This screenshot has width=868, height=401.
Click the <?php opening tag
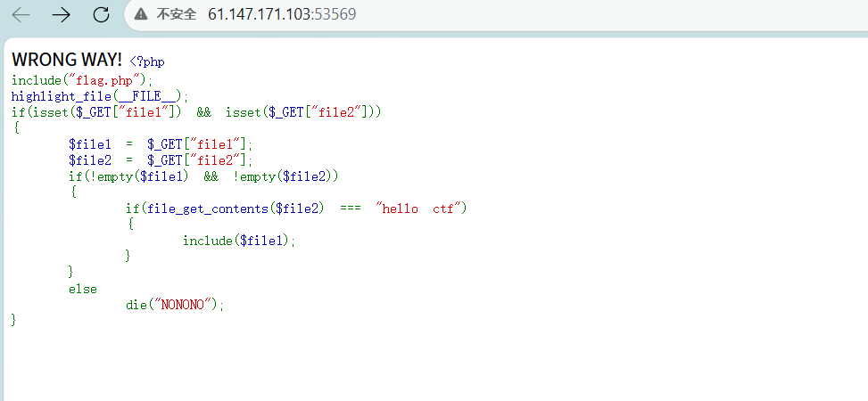(147, 62)
